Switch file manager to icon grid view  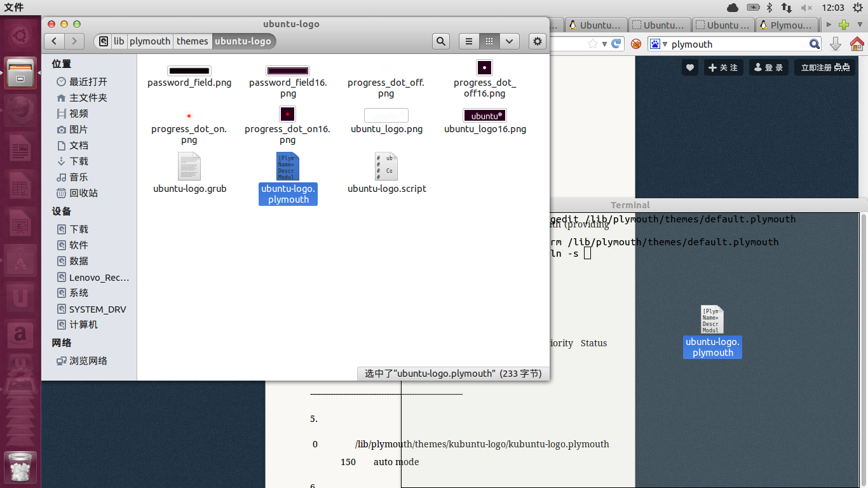[489, 41]
